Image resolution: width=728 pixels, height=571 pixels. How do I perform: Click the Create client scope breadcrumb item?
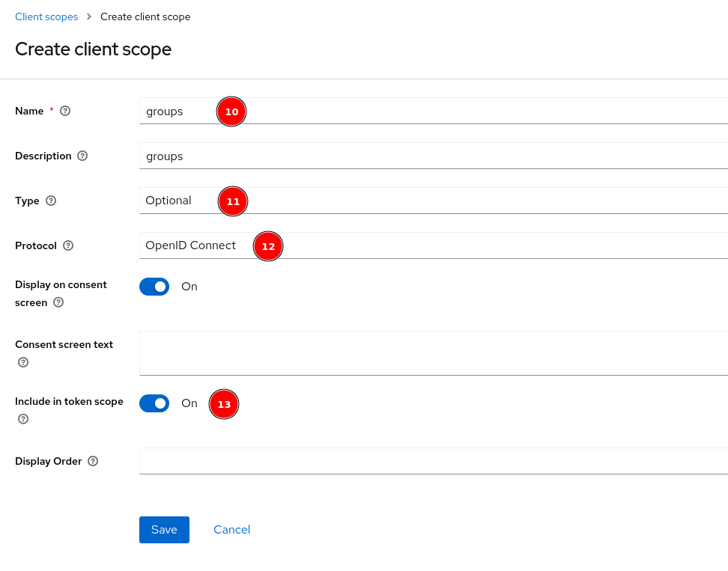(145, 16)
